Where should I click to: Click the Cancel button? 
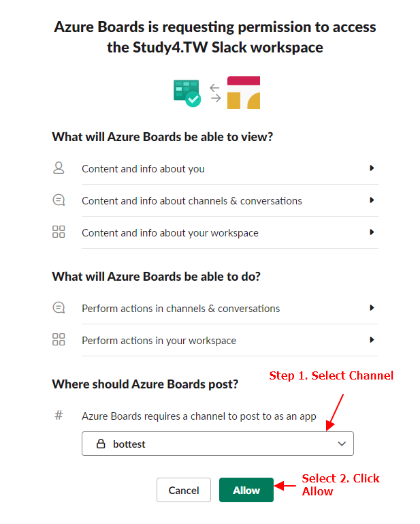184,490
